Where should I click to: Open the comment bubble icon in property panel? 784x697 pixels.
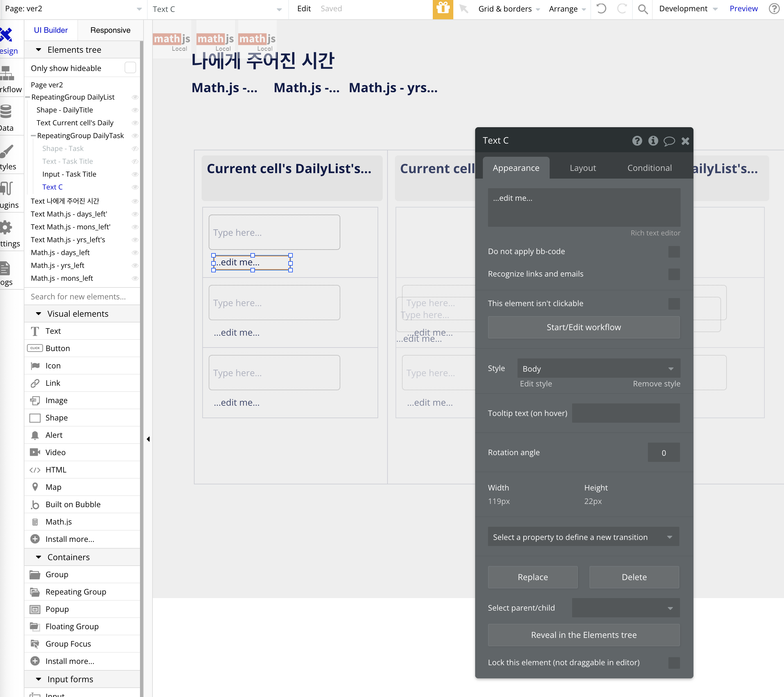point(669,141)
